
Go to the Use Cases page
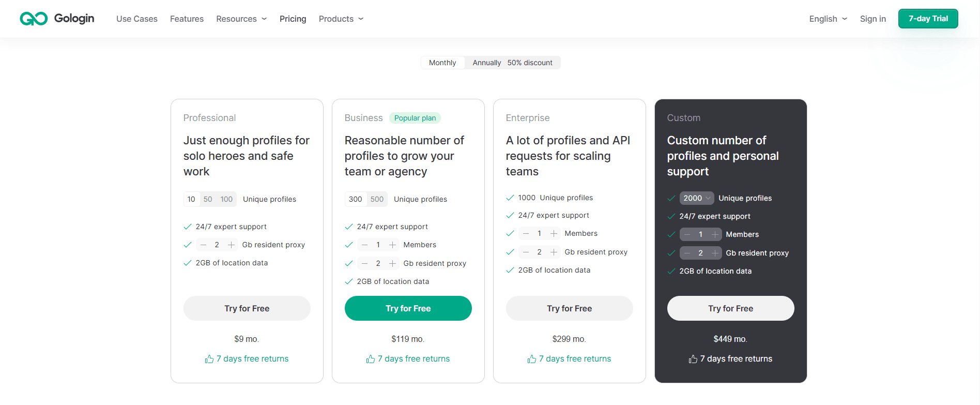point(137,19)
